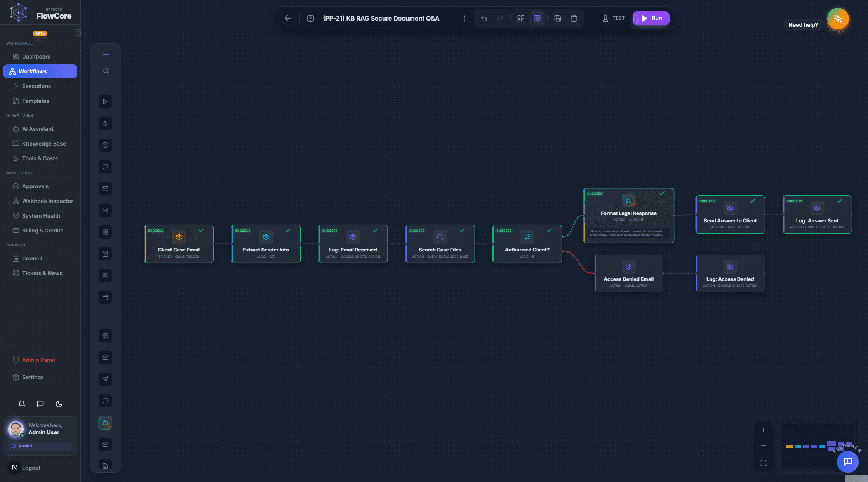The height and width of the screenshot is (482, 868).
Task: Click the save workflow icon in the toolbar
Action: coord(557,18)
